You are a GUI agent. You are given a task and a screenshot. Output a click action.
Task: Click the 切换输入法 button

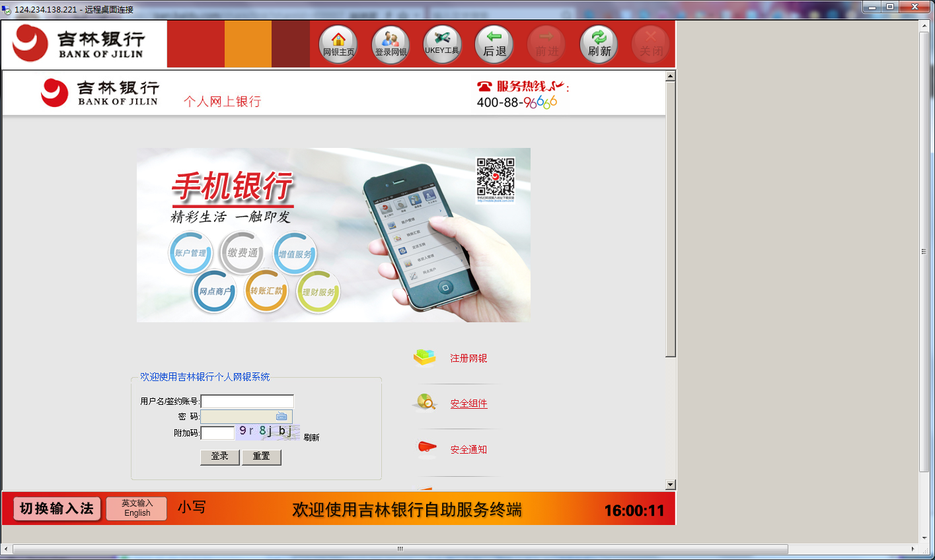pyautogui.click(x=57, y=508)
